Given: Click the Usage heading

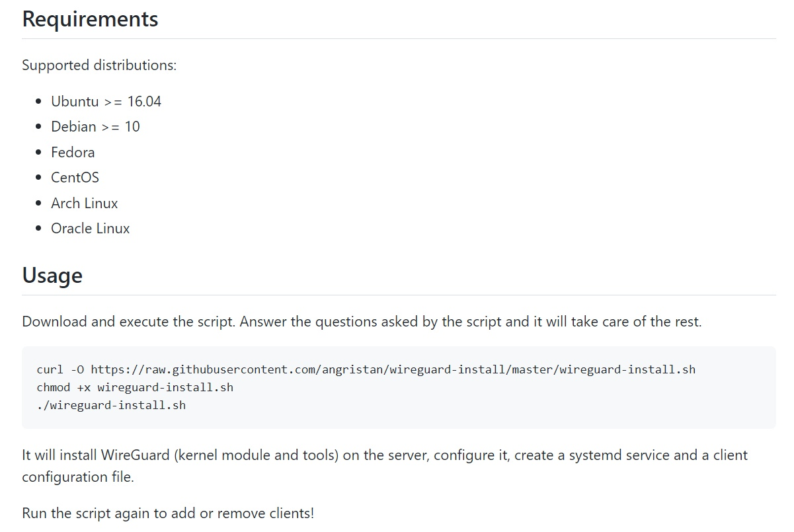Looking at the screenshot, I should coord(52,275).
